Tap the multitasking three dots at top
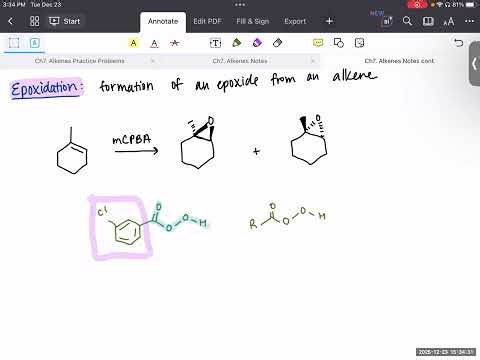 [x=240, y=5]
